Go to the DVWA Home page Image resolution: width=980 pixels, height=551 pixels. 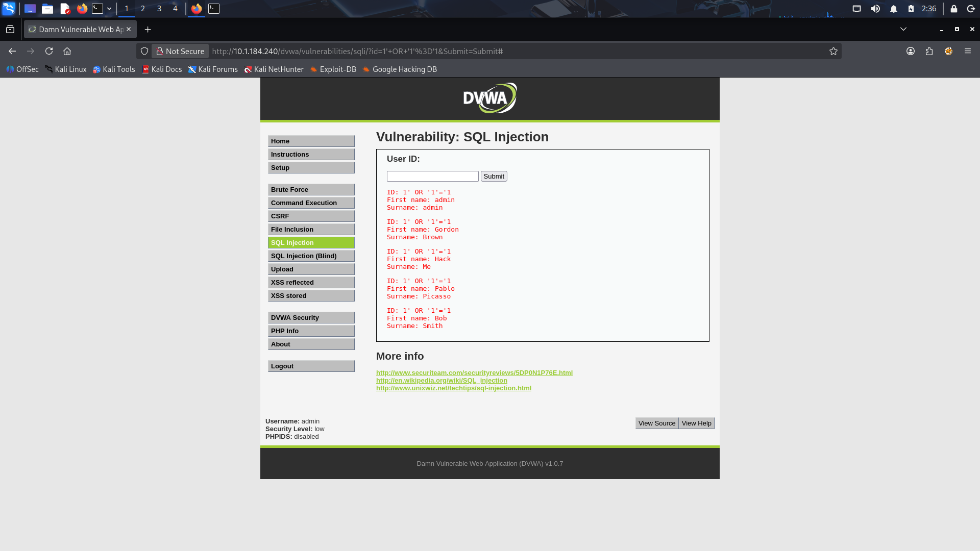click(x=311, y=141)
